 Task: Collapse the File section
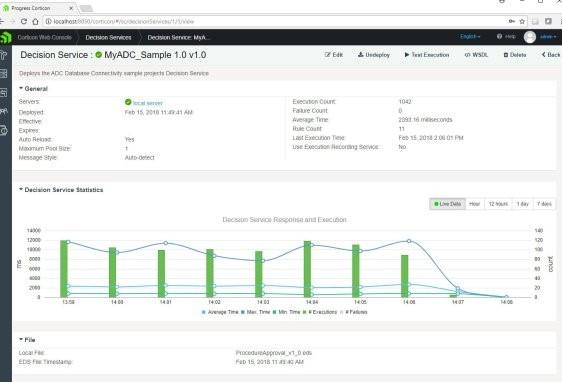tap(27, 339)
